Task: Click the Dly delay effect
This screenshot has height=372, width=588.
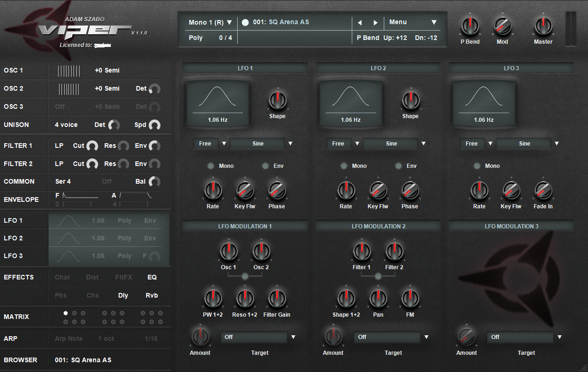Action: 123,295
